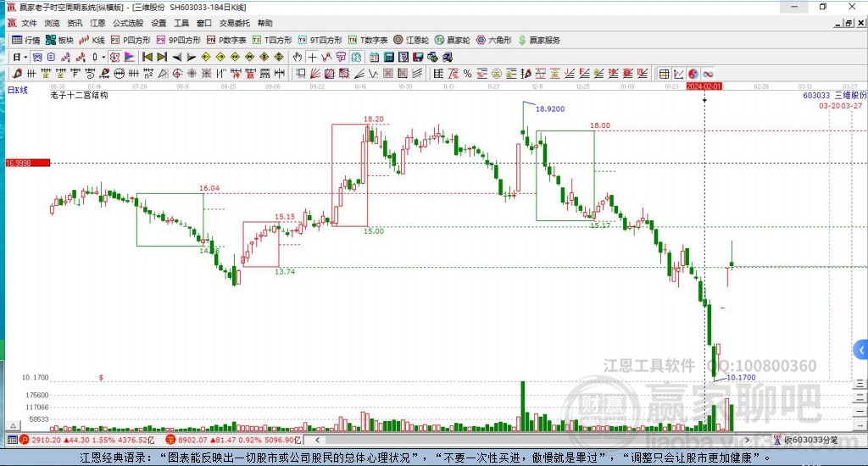Click the yin-yang taiji icon
Screen dimensions: 868x466
coord(693,74)
